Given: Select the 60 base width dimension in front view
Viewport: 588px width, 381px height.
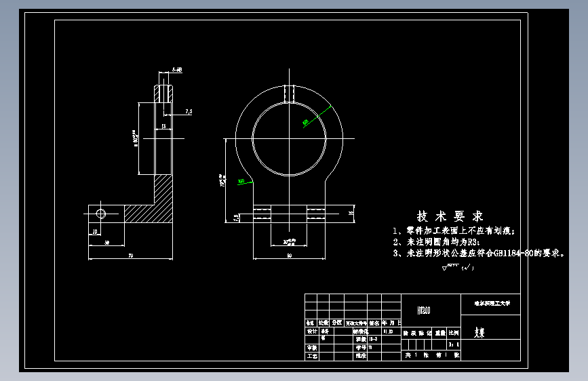Looking at the screenshot, I should pos(290,256).
